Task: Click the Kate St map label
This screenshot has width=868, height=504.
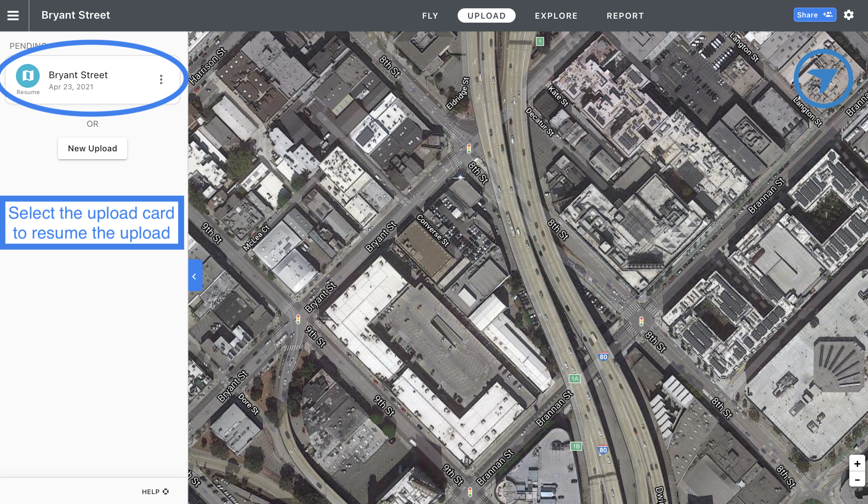Action: click(558, 96)
